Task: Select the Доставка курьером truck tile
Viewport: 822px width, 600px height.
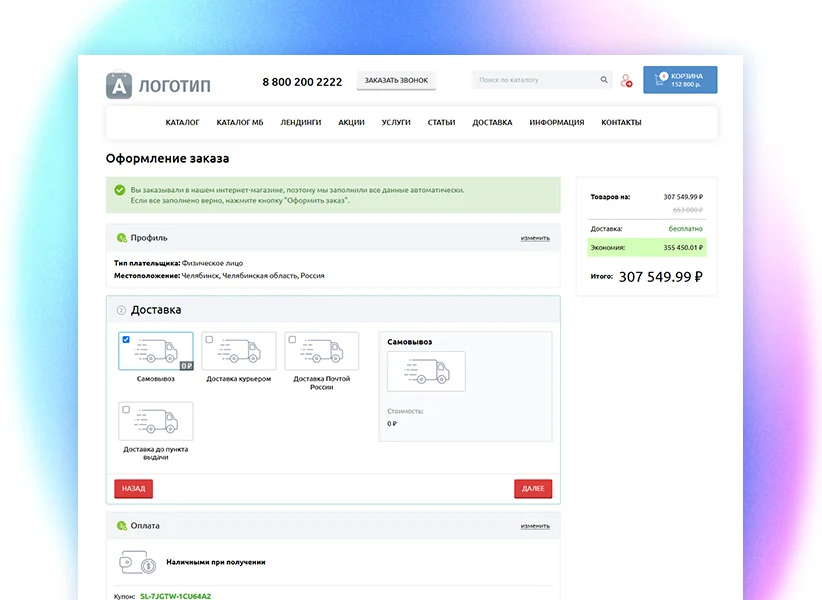Action: tap(239, 351)
